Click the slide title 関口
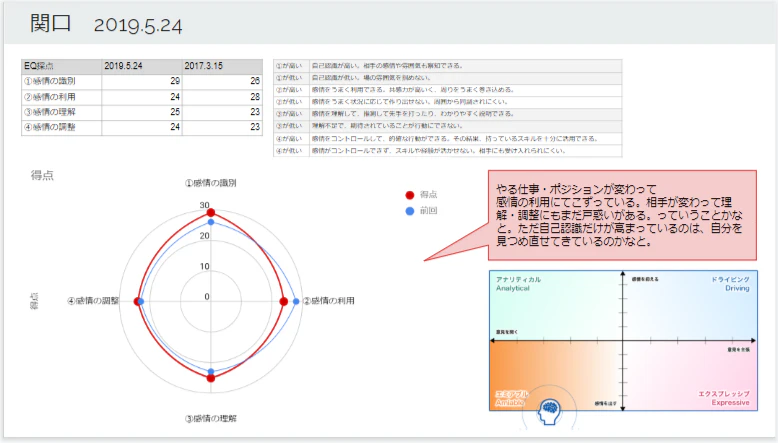 (x=51, y=23)
